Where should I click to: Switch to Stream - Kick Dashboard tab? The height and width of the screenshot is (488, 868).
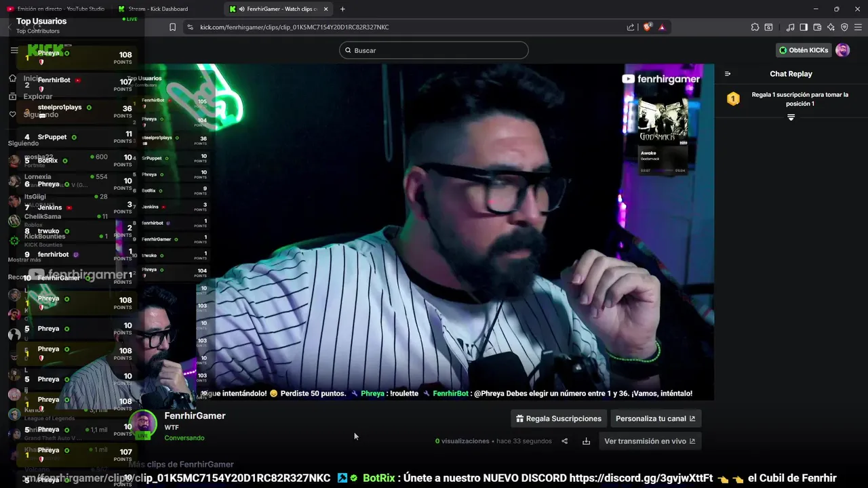pos(159,9)
